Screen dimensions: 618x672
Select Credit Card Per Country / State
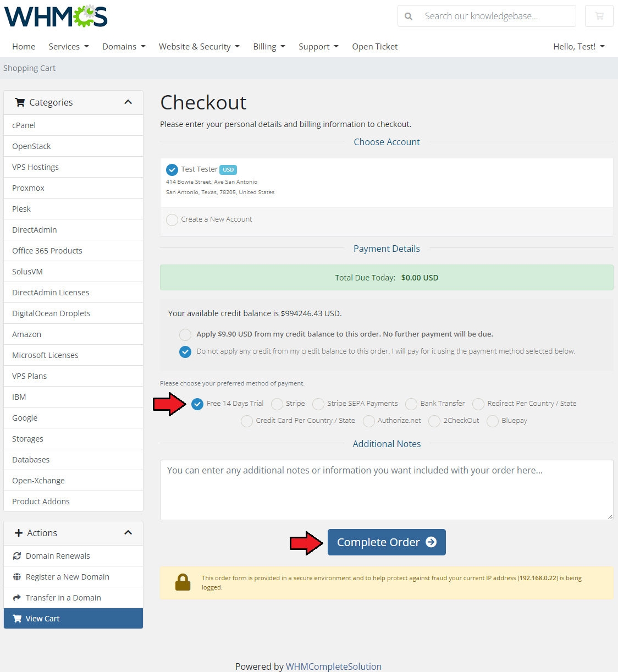pyautogui.click(x=247, y=421)
